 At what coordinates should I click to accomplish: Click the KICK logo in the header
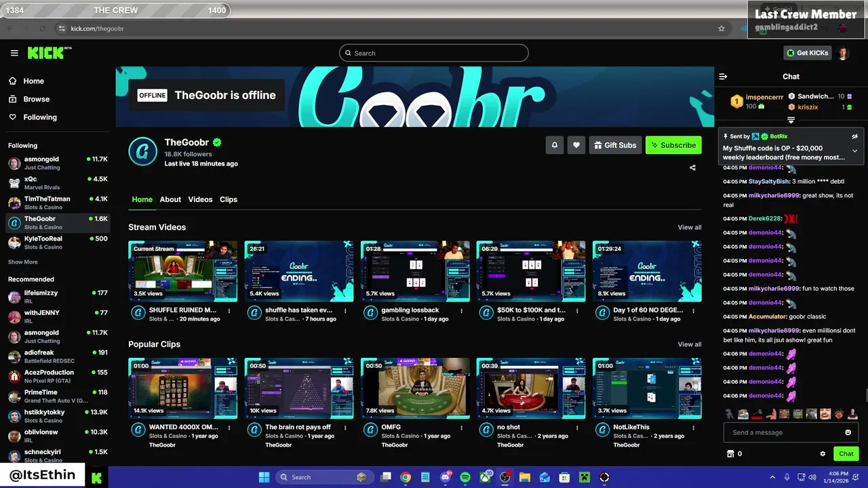[x=49, y=53]
